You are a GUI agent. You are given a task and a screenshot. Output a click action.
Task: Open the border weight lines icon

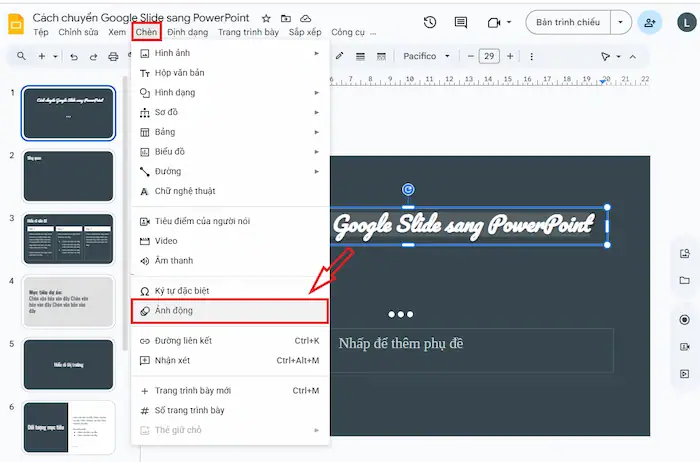(360, 57)
